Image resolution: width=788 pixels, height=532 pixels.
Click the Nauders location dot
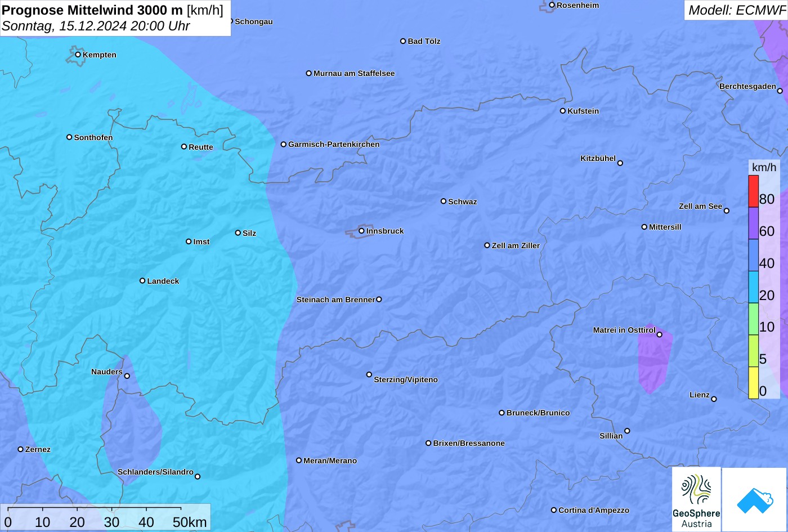[x=127, y=376]
